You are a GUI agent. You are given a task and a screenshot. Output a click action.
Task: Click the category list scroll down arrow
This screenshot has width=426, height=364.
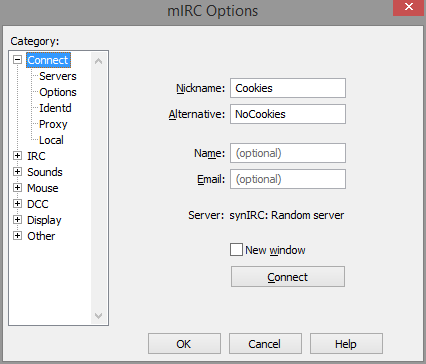click(98, 315)
